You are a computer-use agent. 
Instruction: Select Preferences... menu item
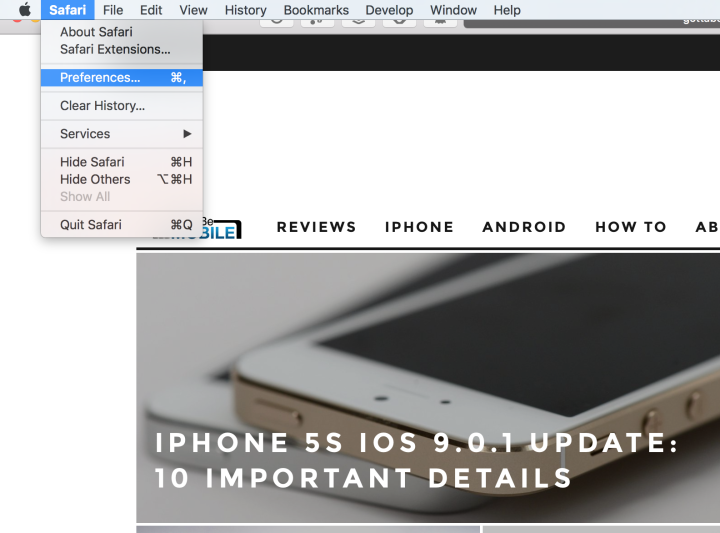point(122,78)
